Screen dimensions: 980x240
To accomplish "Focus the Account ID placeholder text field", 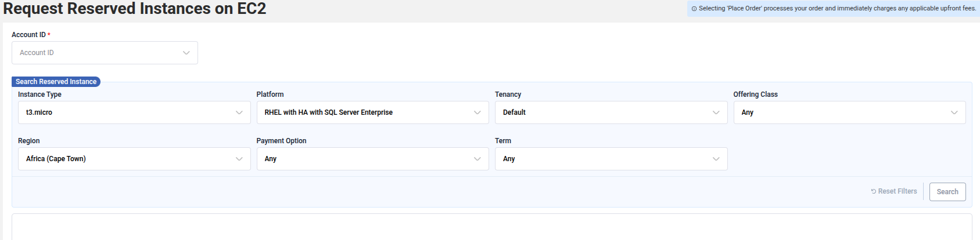I will 93,53.
